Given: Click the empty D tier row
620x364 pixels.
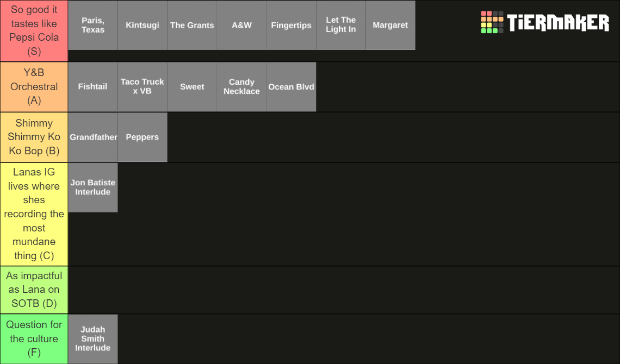Looking at the screenshot, I should click(344, 290).
